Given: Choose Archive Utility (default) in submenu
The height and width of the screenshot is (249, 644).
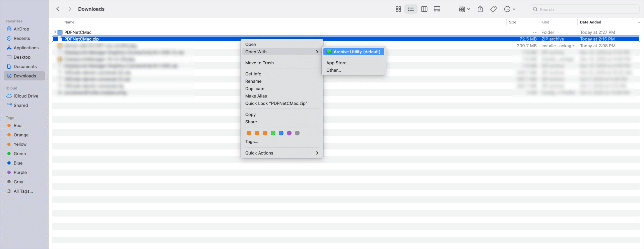Looking at the screenshot, I should (353, 52).
